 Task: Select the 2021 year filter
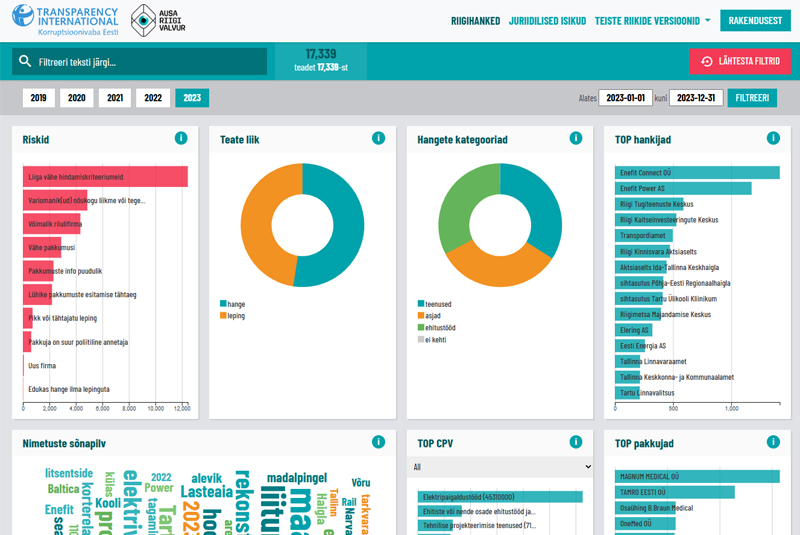coord(115,98)
